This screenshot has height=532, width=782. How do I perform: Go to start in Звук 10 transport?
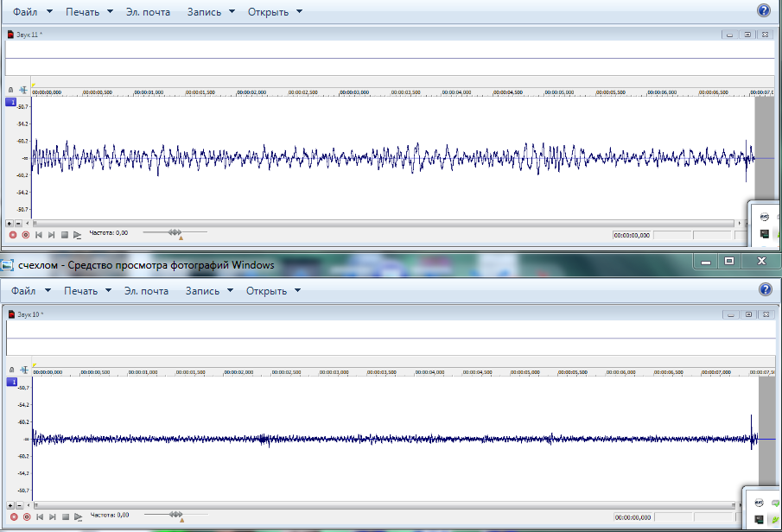[40, 517]
